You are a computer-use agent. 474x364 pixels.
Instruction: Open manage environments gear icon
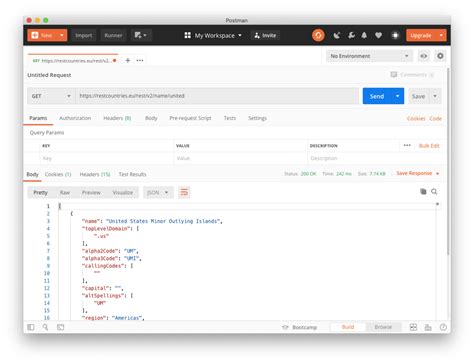click(440, 56)
